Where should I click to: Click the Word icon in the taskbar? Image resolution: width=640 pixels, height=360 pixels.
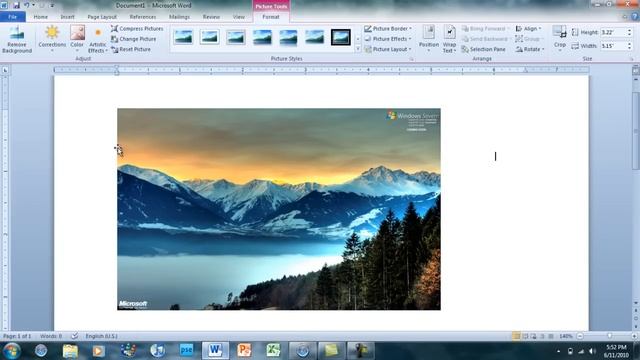pos(215,351)
